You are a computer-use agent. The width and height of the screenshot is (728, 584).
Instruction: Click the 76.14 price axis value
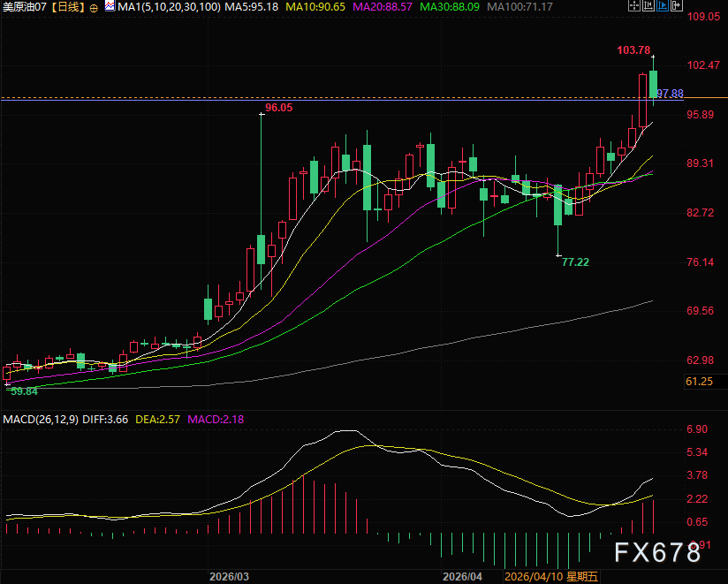point(700,262)
